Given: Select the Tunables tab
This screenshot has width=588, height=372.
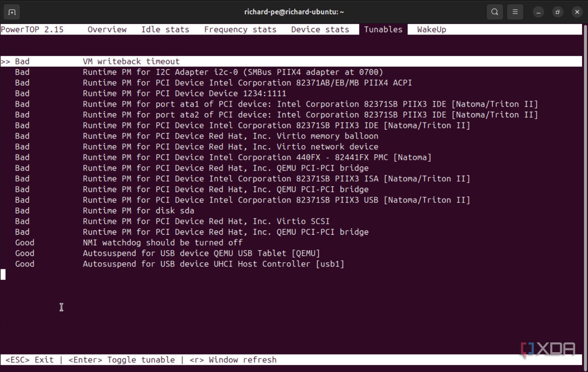Looking at the screenshot, I should pyautogui.click(x=383, y=29).
